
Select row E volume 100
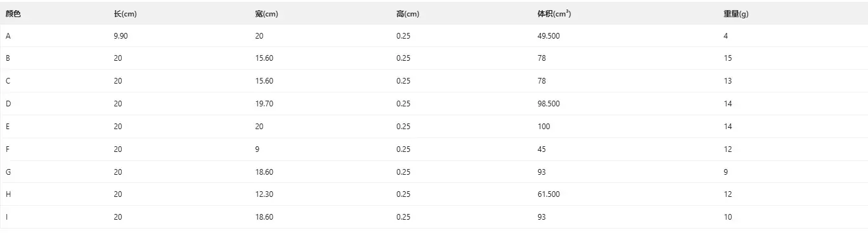pyautogui.click(x=543, y=127)
